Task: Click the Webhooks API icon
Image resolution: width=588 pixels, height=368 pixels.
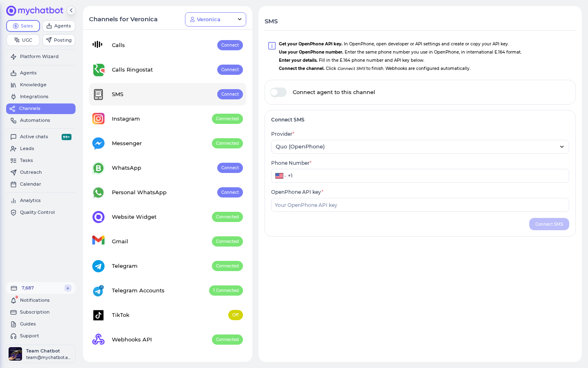Action: 98,339
